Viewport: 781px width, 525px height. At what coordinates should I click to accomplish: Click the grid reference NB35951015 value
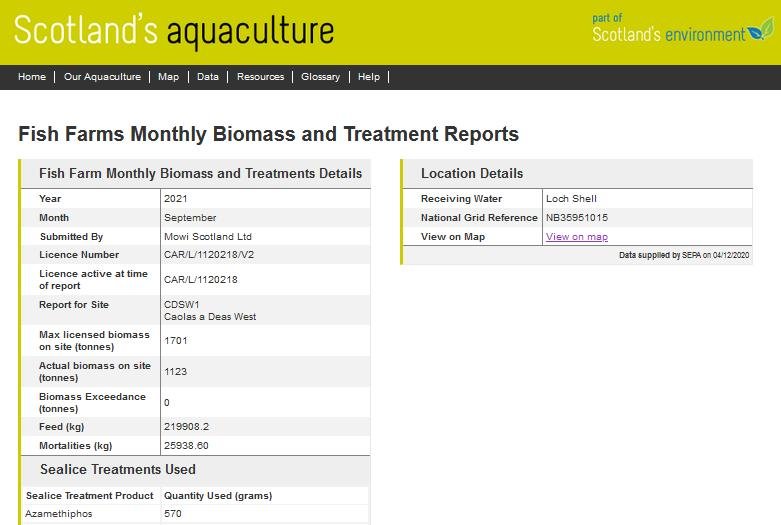pyautogui.click(x=576, y=218)
